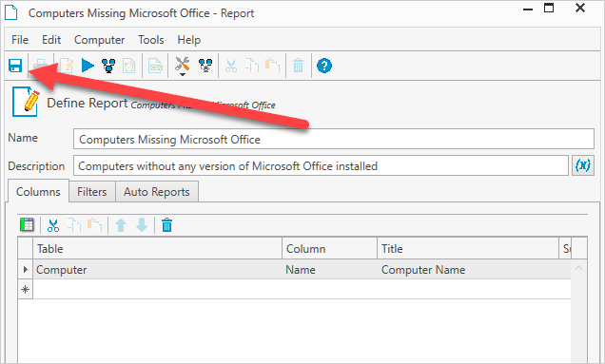Maximize the Report window
Screen dimensions: 605x364
pos(549,8)
